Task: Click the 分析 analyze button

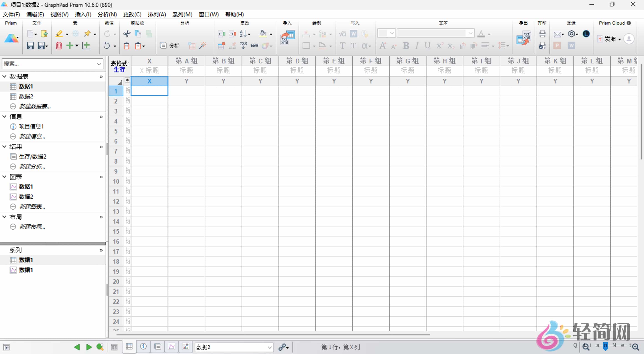Action: pos(170,46)
